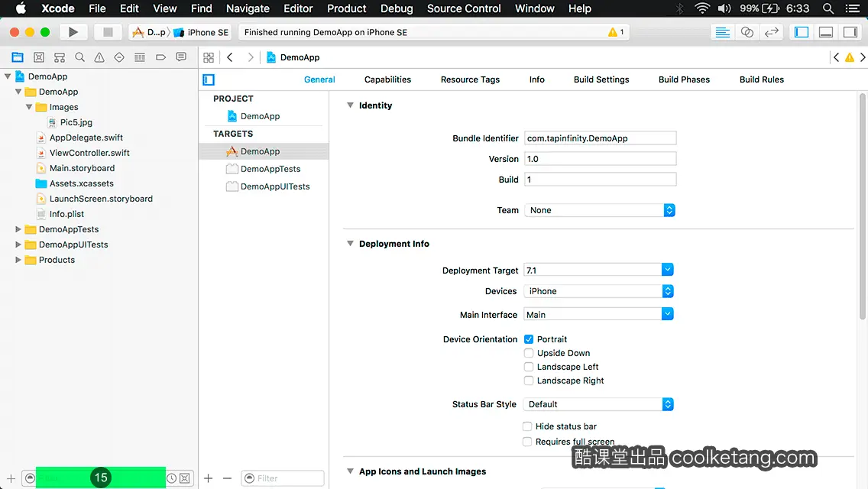Switch to the Resource Tags tab
Image resolution: width=868 pixels, height=489 pixels.
click(x=470, y=79)
